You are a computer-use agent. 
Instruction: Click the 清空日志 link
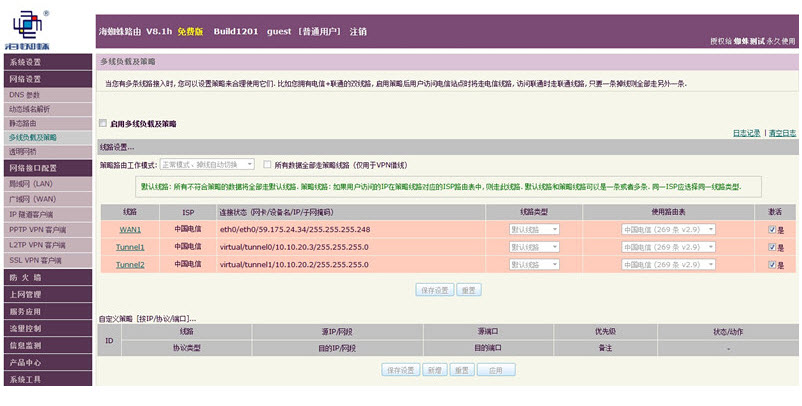pyautogui.click(x=782, y=133)
